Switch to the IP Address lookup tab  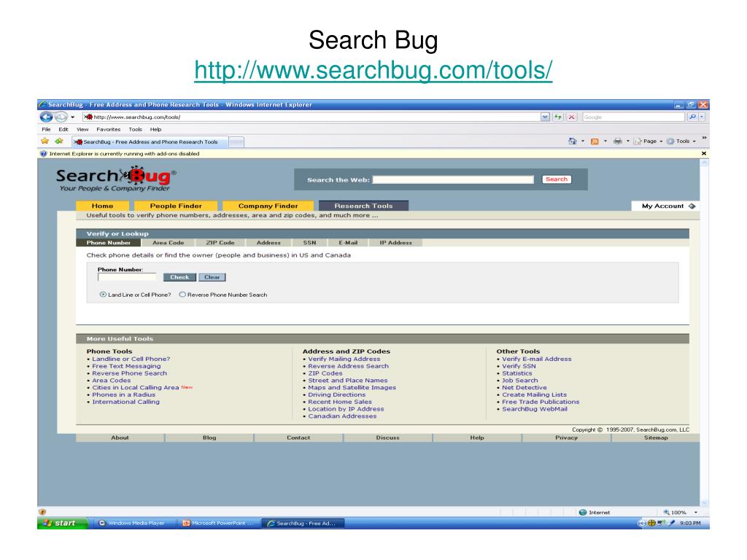coord(395,243)
